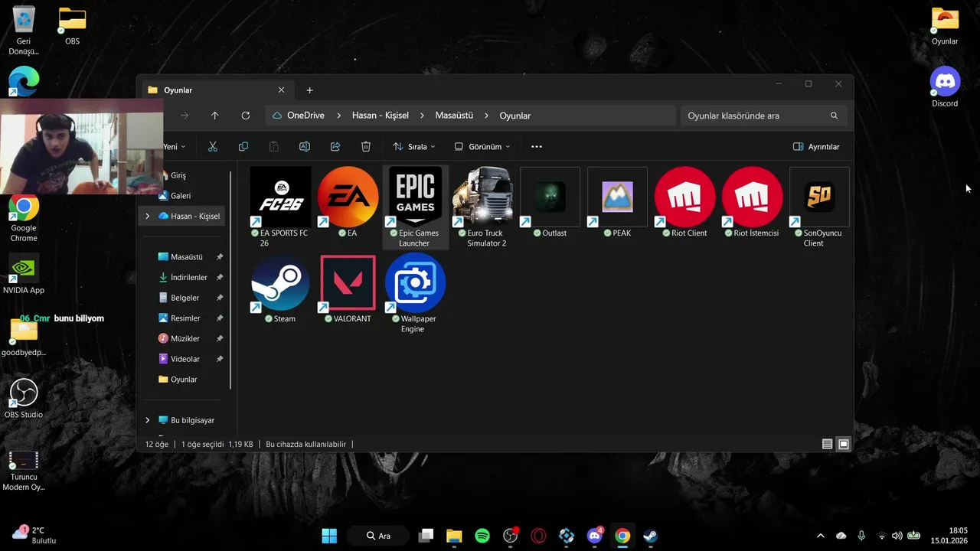This screenshot has height=551, width=980.
Task: Open Masaüstü quick access folder
Action: [x=185, y=256]
